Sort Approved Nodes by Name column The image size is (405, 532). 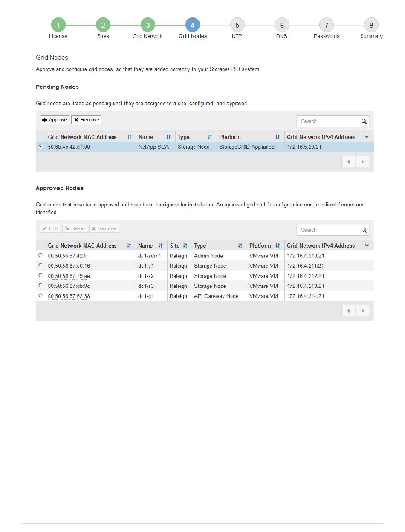160,246
